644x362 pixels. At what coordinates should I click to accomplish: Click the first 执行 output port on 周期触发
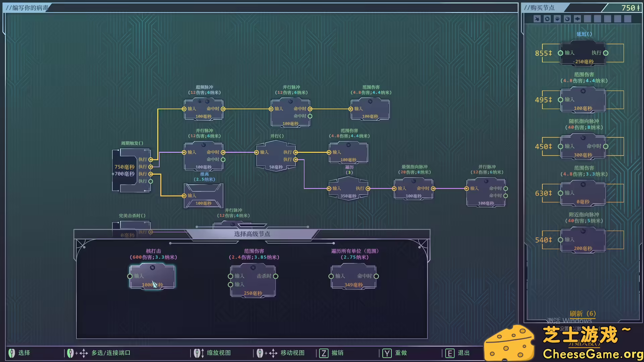click(x=151, y=160)
